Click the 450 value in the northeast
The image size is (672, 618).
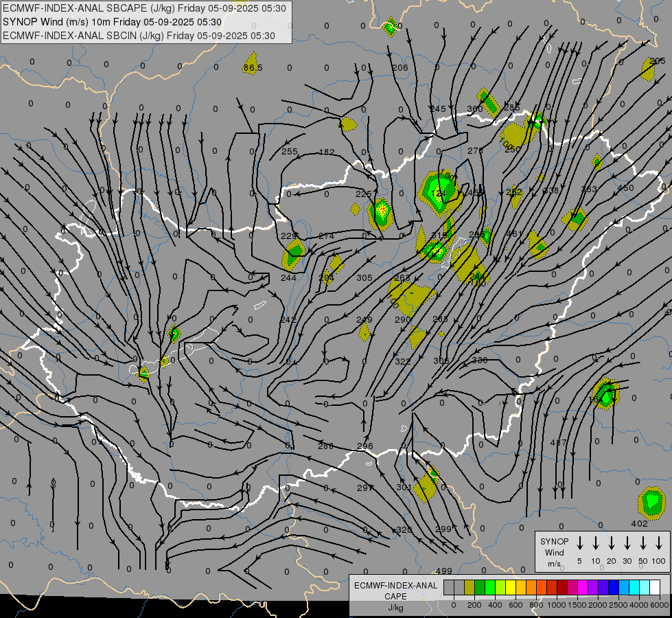[x=626, y=188]
